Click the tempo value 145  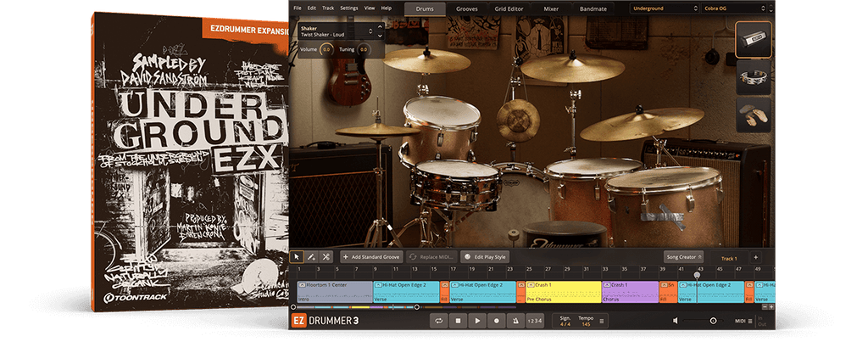pos(586,324)
